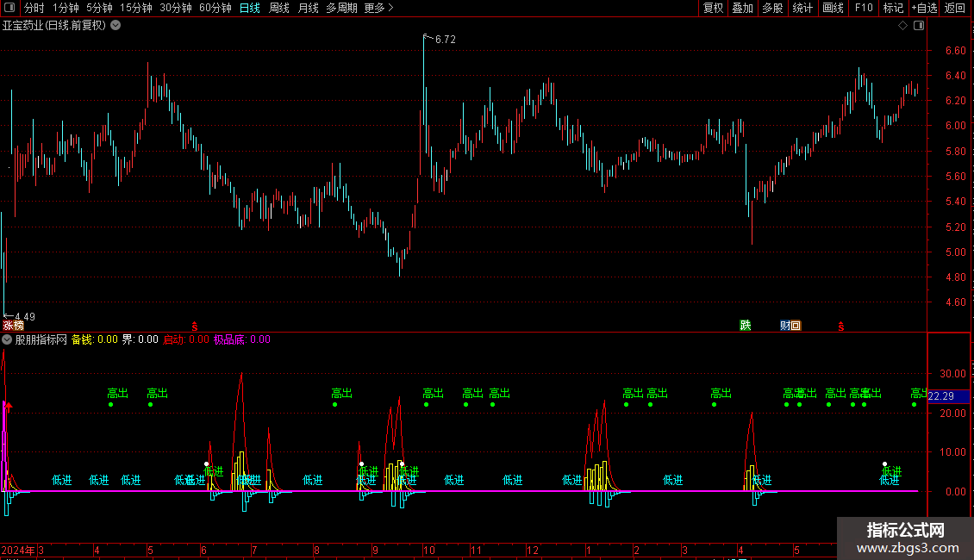974x560 pixels.
Task: Click the 复权 button
Action: pyautogui.click(x=713, y=8)
